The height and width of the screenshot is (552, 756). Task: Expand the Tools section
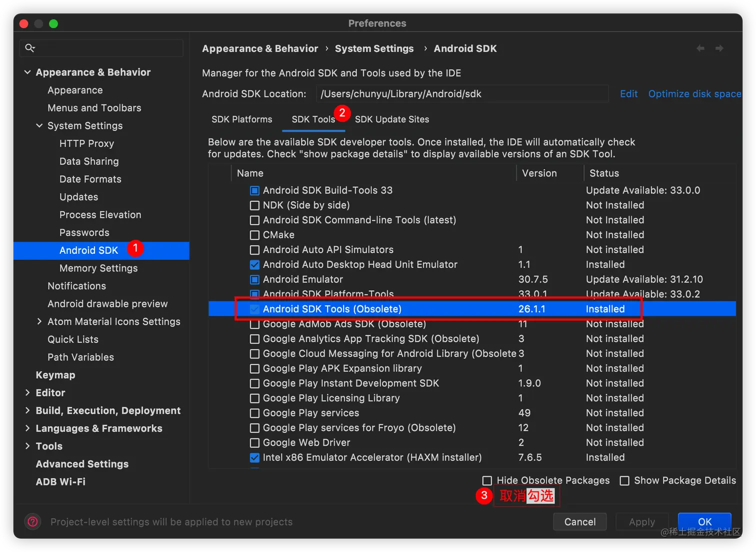(27, 447)
